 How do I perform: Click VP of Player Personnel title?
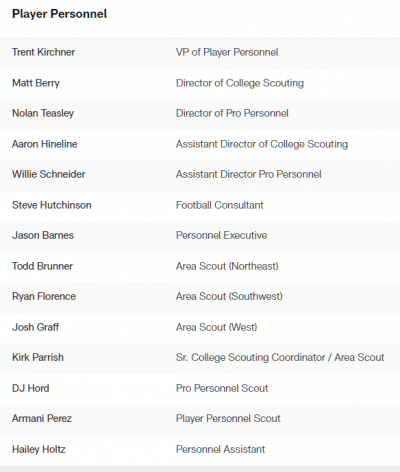pyautogui.click(x=227, y=52)
